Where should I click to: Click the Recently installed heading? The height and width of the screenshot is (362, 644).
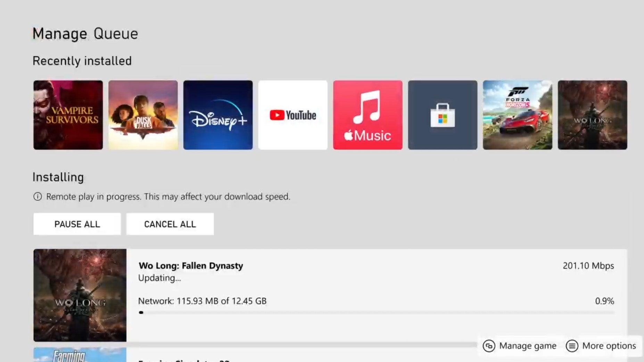[82, 61]
